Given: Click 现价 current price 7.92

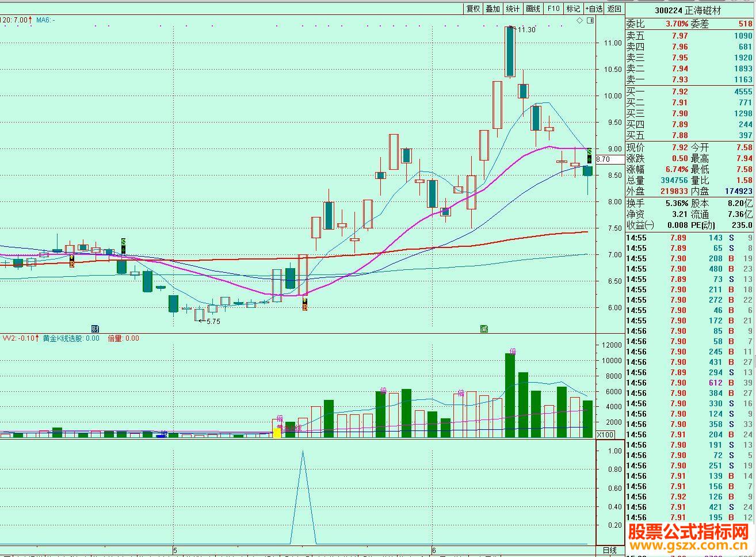Looking at the screenshot, I should coord(680,147).
